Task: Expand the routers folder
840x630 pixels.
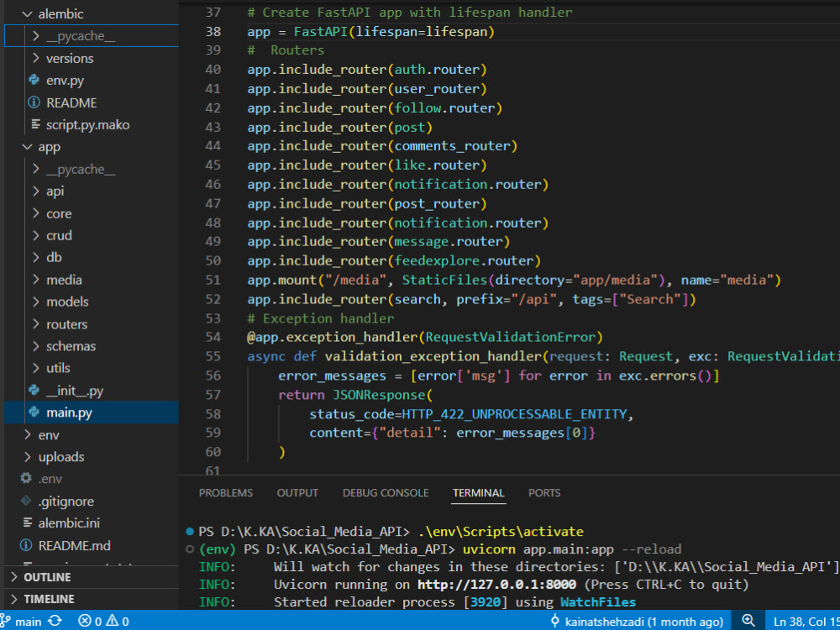Action: click(x=36, y=324)
